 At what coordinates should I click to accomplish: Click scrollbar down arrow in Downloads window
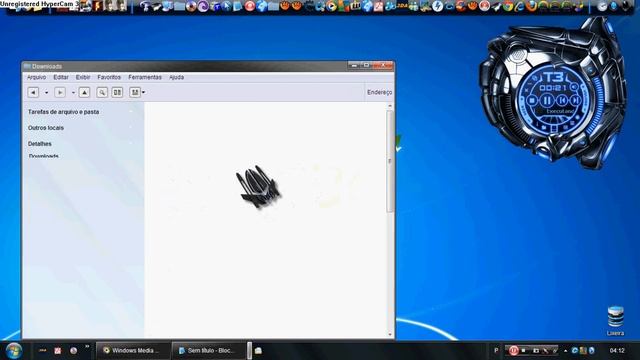[390, 334]
